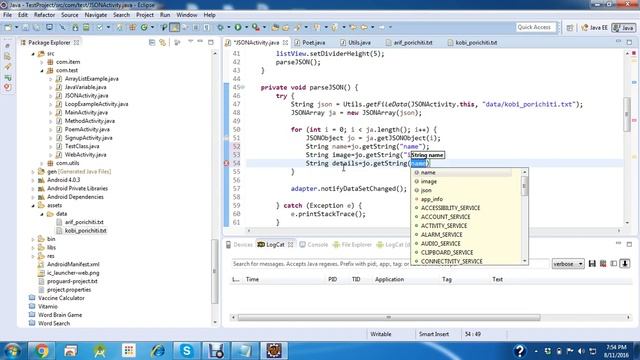The width and height of the screenshot is (640, 360).
Task: Collapse the assets folder
Action: click(33, 205)
